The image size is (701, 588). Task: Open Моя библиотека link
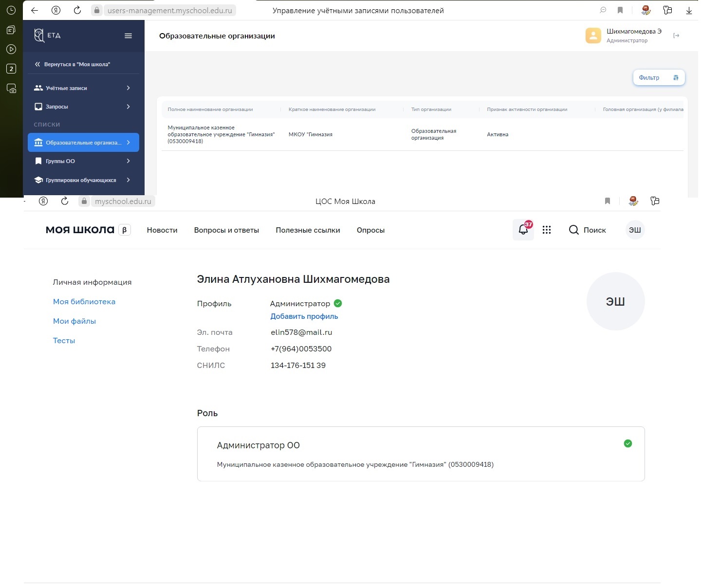tap(84, 302)
